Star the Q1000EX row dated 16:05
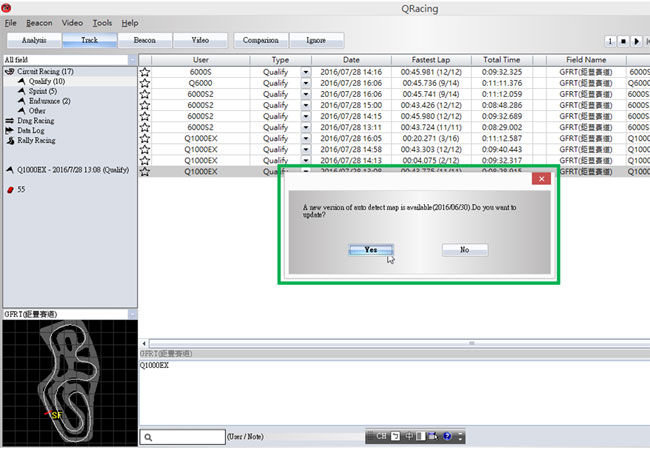The width and height of the screenshot is (650, 450). [145, 138]
